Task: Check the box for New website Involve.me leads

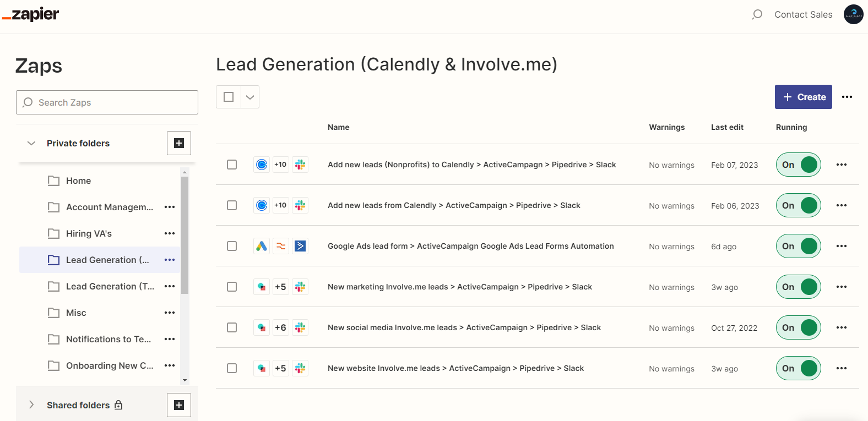Action: [232, 368]
